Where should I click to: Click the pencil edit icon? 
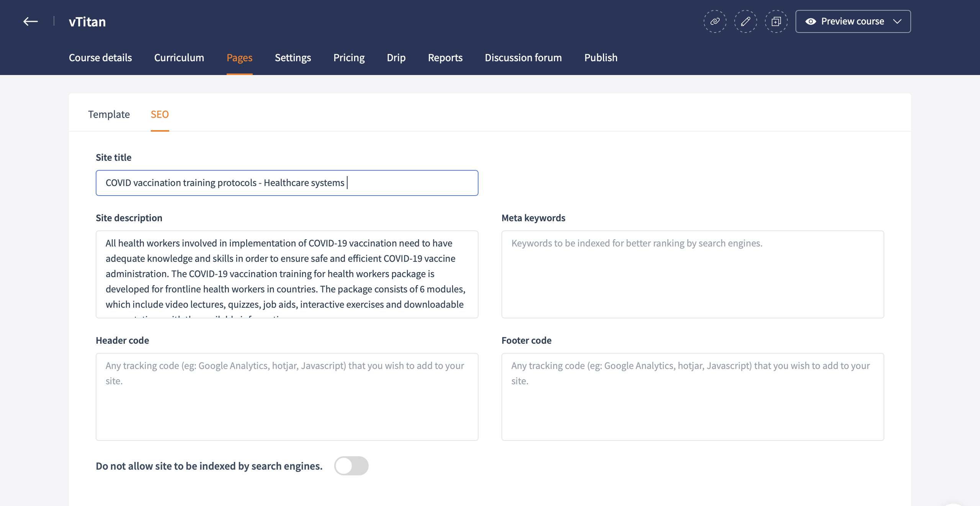(745, 21)
